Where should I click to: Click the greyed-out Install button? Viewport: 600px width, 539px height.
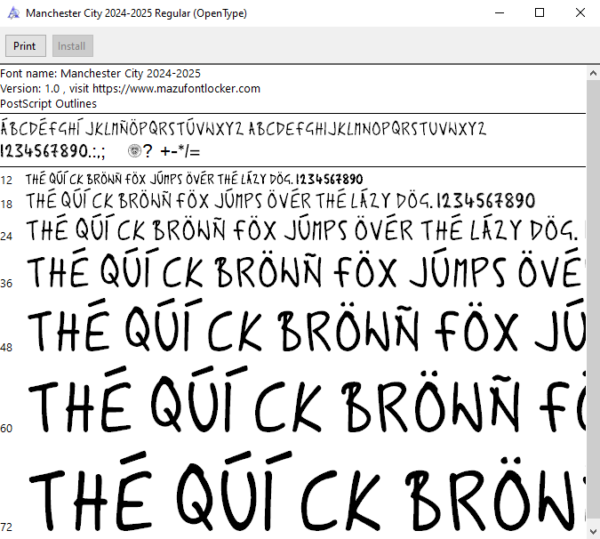(72, 46)
